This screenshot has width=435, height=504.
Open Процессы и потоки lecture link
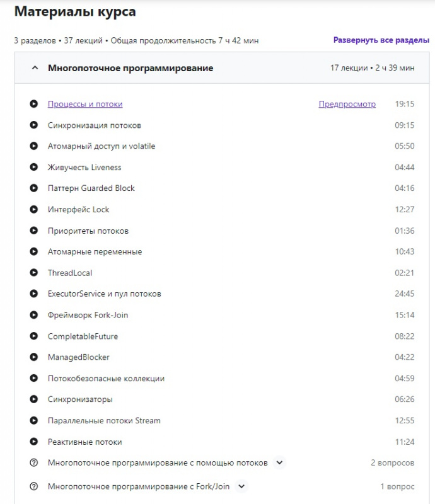pos(85,105)
